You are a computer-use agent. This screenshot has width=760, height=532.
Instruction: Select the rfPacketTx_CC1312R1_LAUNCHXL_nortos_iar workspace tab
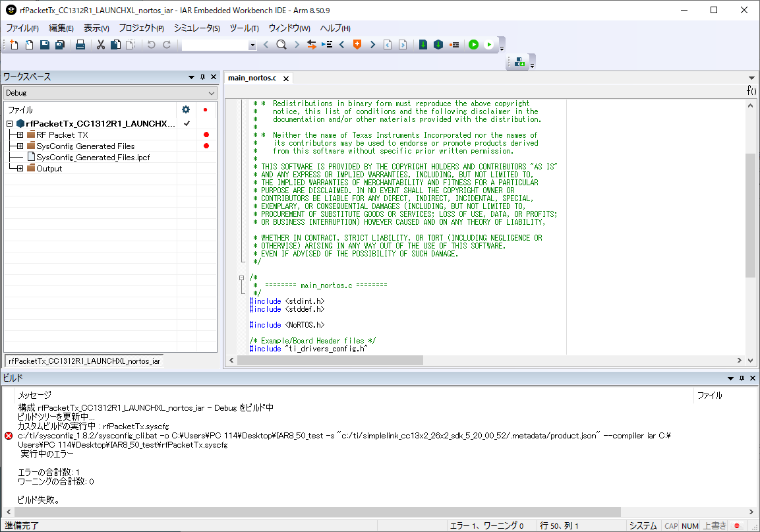tap(84, 361)
